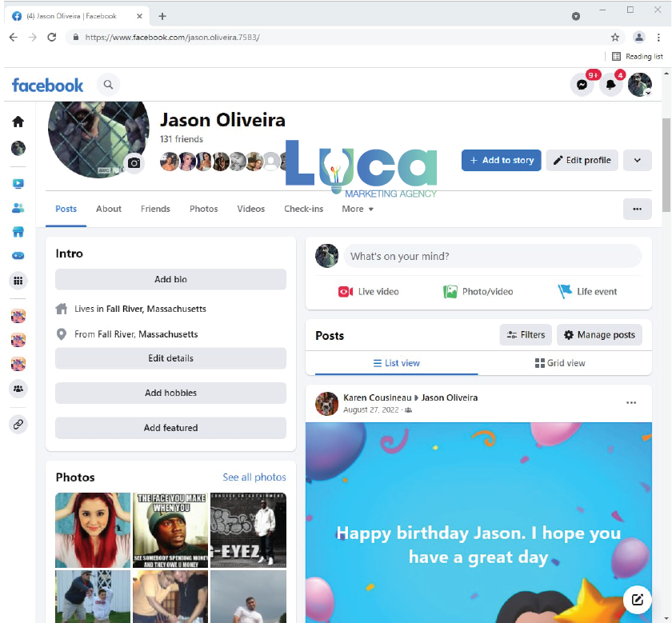This screenshot has height=623, width=672.
Task: Click Edit profile button
Action: pos(582,160)
